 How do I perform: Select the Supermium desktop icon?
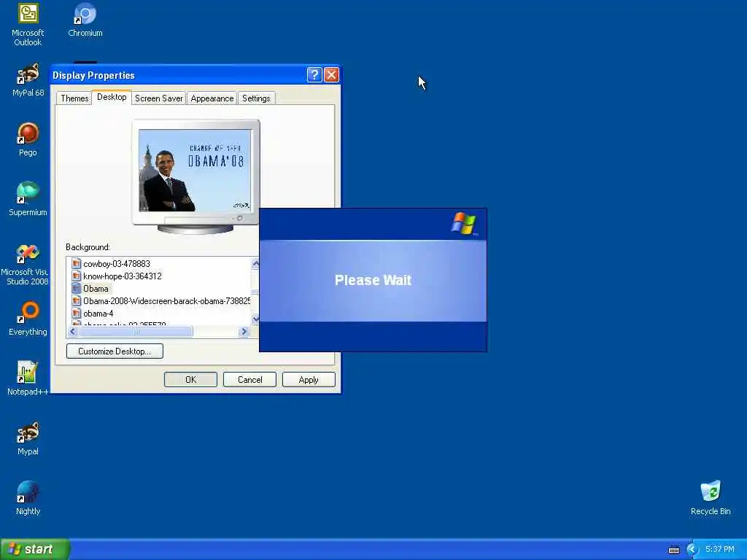coord(28,199)
